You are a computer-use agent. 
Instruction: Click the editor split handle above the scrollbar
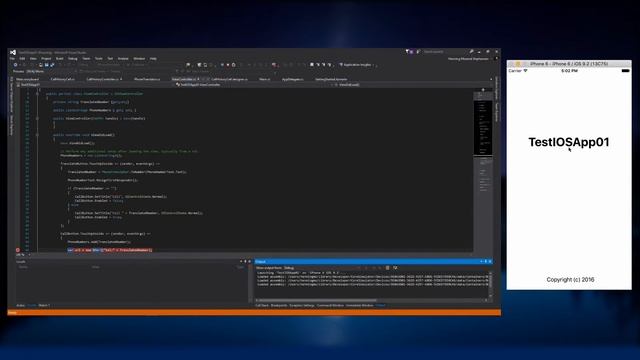[x=483, y=89]
